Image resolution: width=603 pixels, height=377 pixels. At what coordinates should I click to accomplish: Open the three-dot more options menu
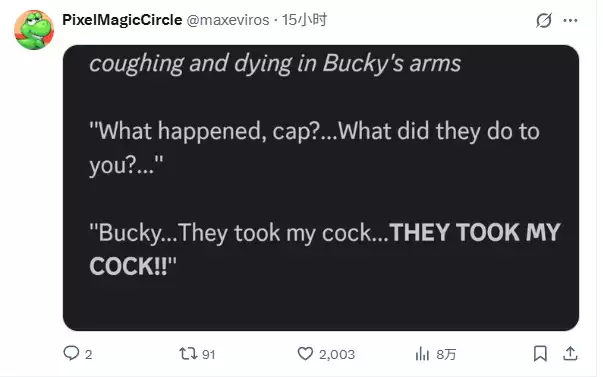pyautogui.click(x=570, y=20)
